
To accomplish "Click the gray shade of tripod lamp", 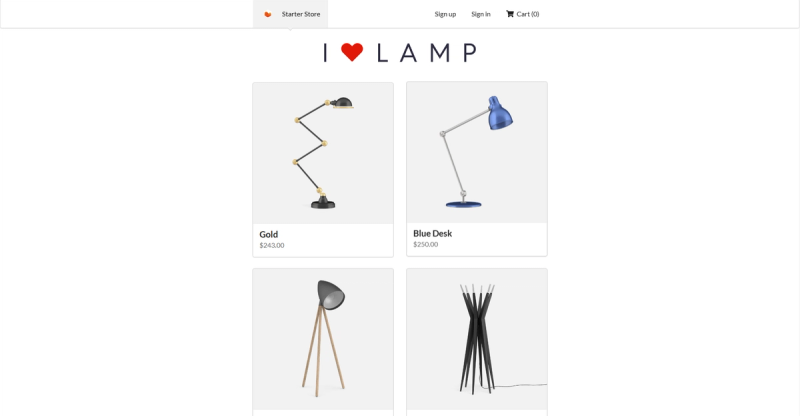I will click(x=331, y=295).
